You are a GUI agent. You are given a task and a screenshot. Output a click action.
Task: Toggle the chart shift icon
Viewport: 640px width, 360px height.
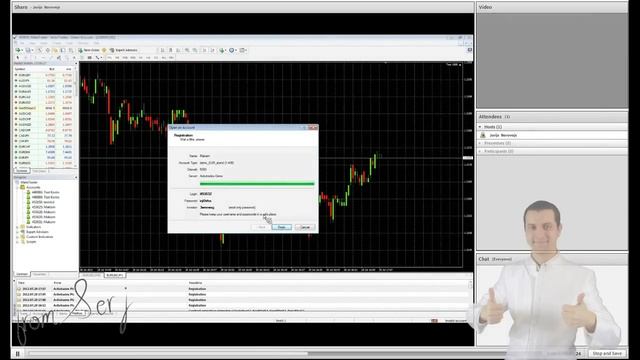213,50
